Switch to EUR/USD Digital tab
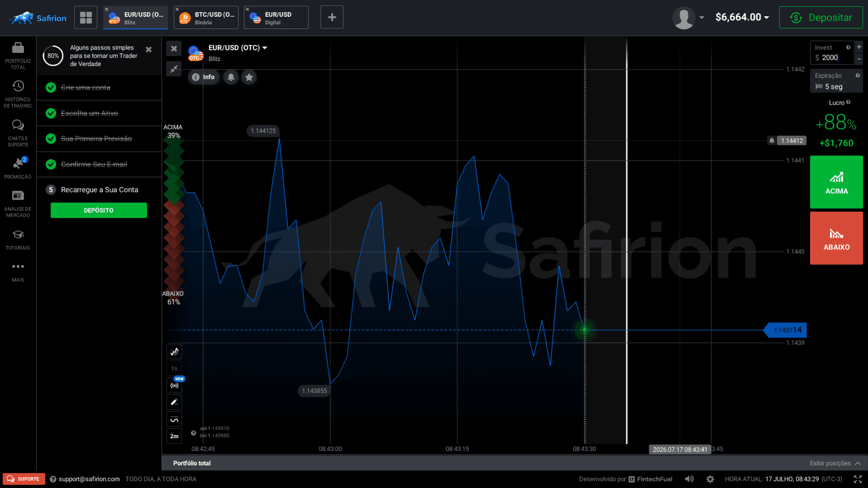The width and height of the screenshot is (868, 488). 276,17
